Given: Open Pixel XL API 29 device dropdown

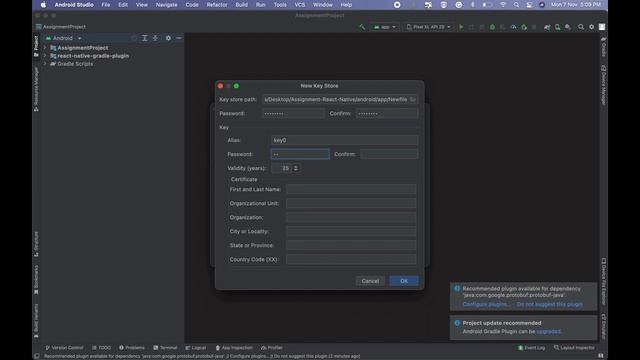Looking at the screenshot, I should pos(429,27).
